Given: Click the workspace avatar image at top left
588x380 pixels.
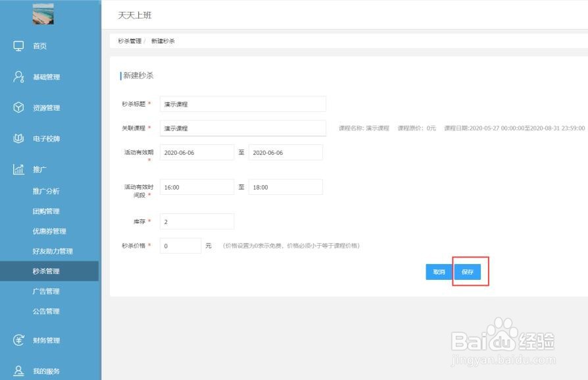Looking at the screenshot, I should [43, 14].
